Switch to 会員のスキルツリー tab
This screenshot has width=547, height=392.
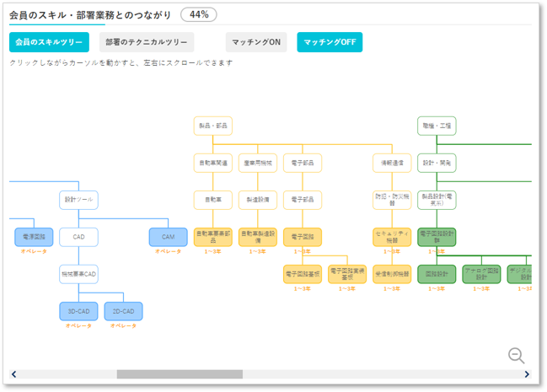click(x=49, y=42)
